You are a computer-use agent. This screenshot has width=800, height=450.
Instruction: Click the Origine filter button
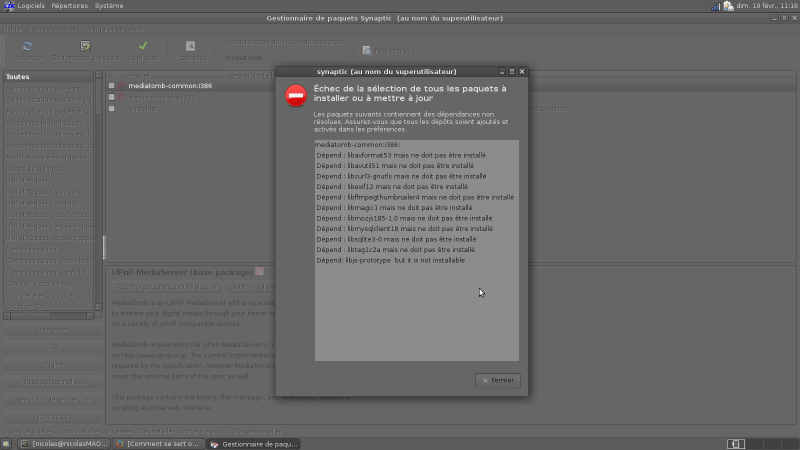pos(53,364)
